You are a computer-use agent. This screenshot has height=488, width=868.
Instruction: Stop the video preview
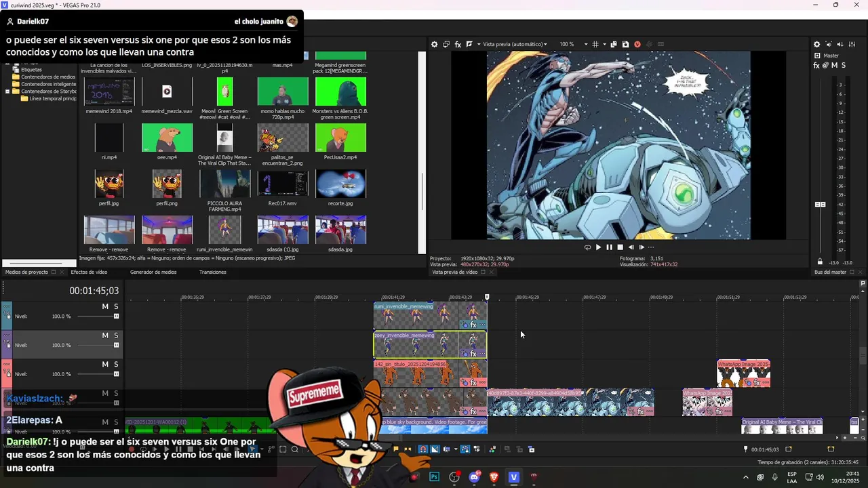click(620, 247)
